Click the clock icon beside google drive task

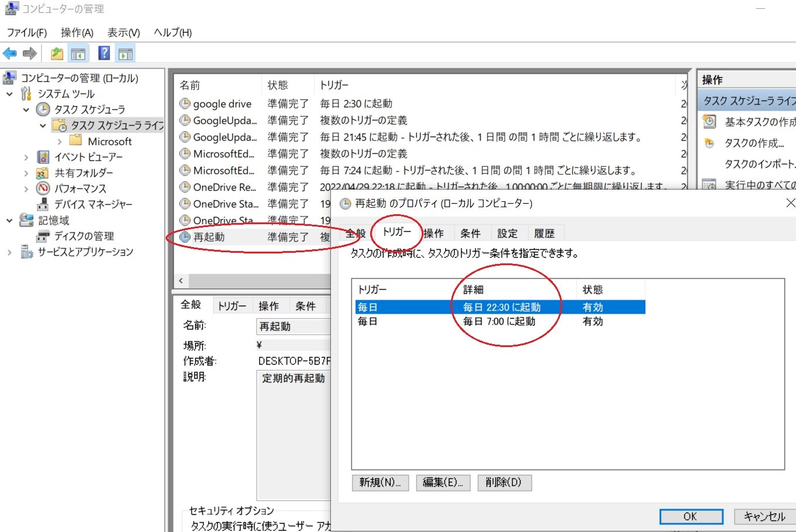[185, 104]
